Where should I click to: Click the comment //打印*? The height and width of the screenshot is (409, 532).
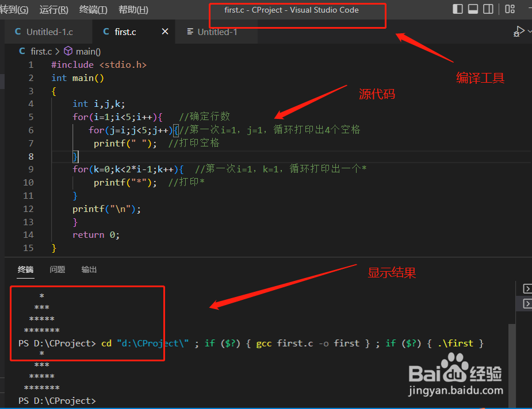click(x=186, y=182)
